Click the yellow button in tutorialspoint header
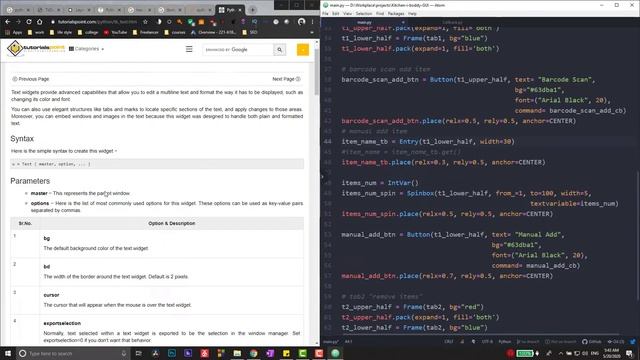This screenshot has height=360, width=640. [x=303, y=49]
